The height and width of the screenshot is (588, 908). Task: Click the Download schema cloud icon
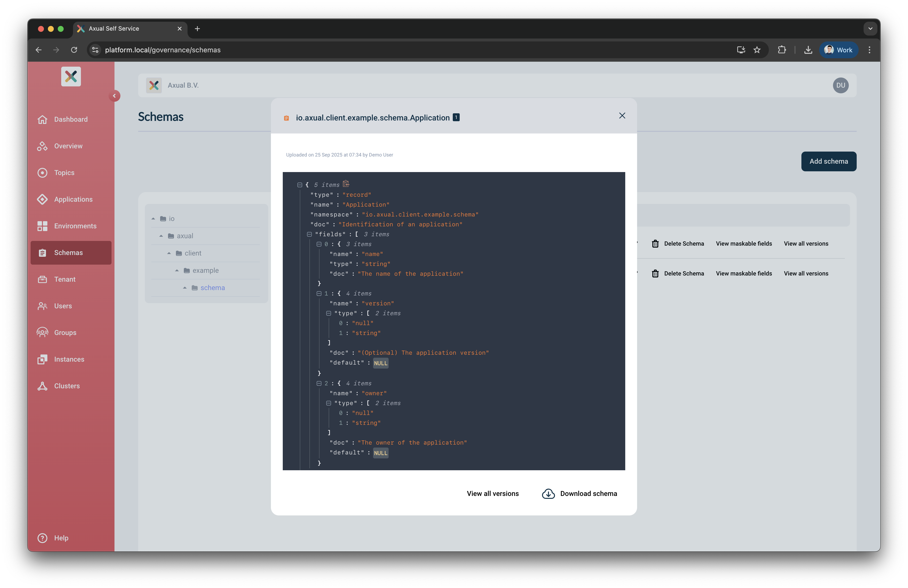548,493
